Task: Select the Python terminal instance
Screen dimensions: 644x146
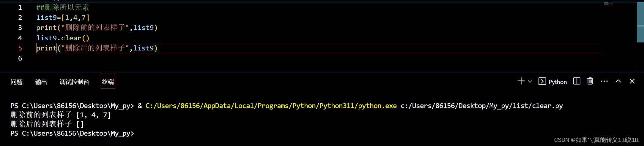Action: point(553,82)
